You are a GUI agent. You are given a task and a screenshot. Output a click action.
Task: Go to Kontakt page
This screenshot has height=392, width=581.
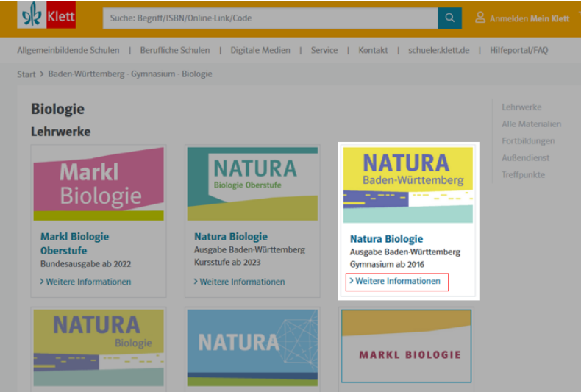pos(373,50)
